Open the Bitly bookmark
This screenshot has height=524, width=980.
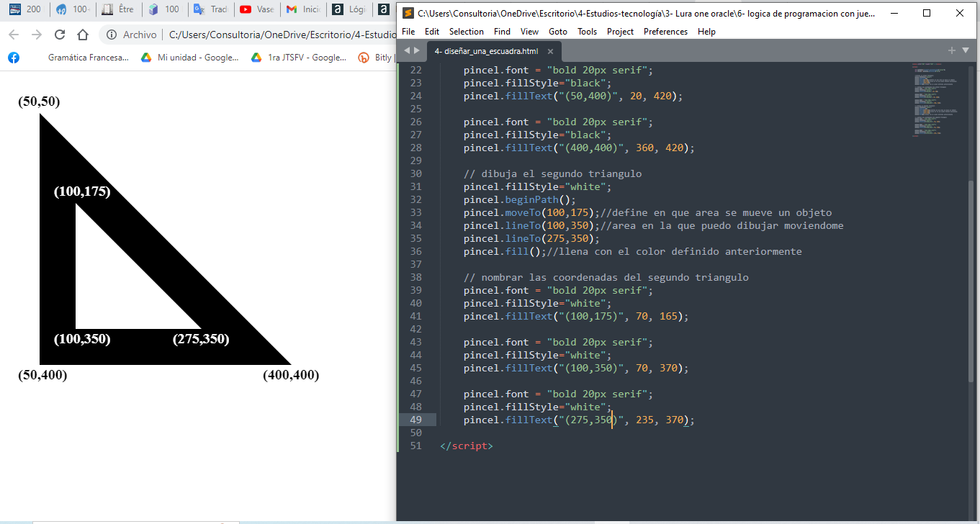375,58
